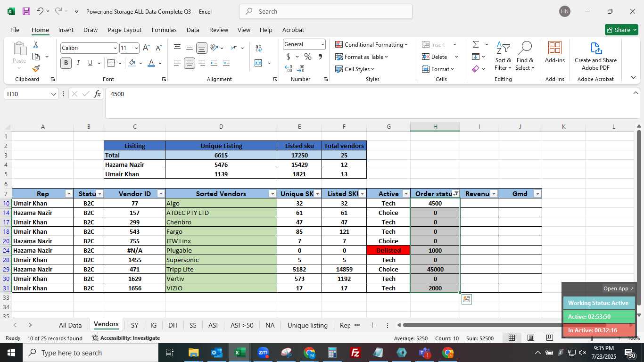Screen dimensions: 644x362
Task: Open the Insert ribbon tab
Action: click(66, 30)
